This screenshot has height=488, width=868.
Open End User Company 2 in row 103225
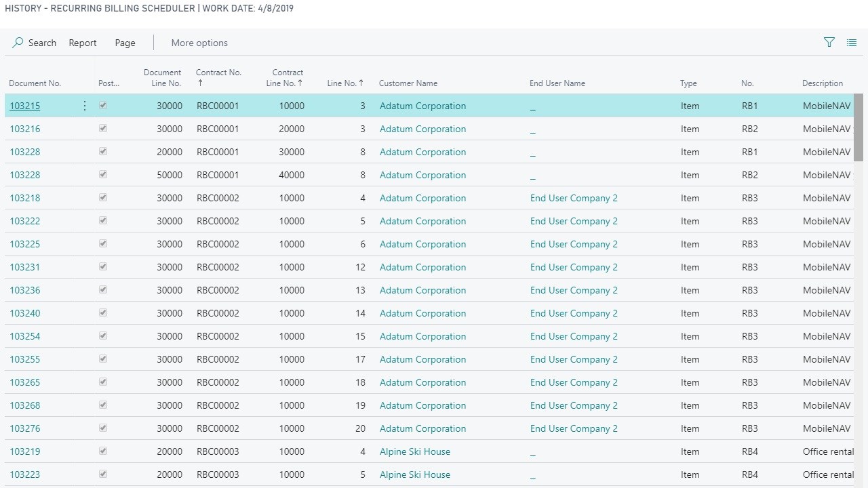(574, 244)
